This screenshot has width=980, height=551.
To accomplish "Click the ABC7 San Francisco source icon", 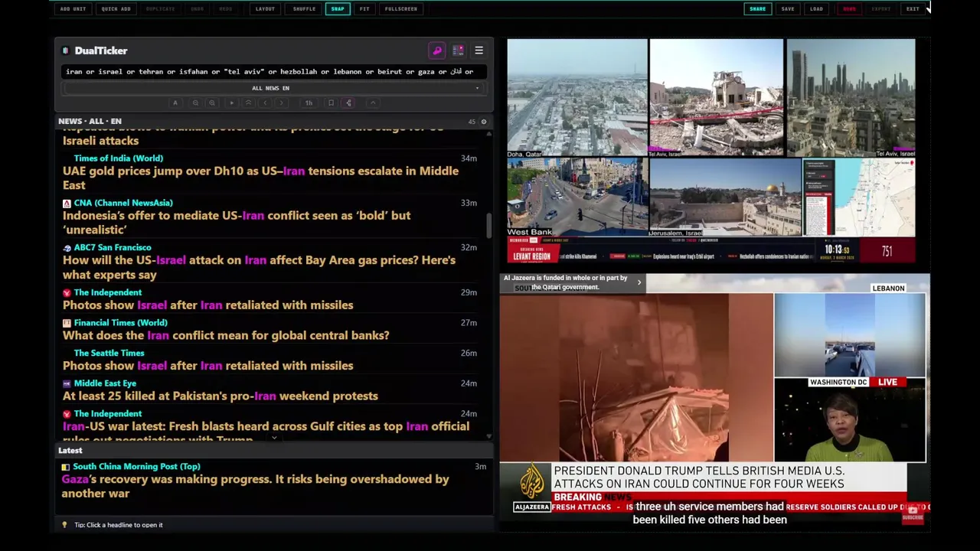I will point(67,248).
